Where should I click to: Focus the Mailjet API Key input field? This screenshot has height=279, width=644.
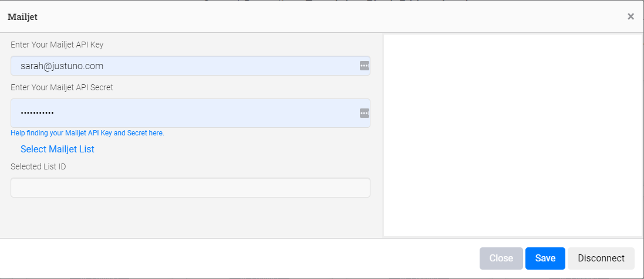tap(182, 66)
